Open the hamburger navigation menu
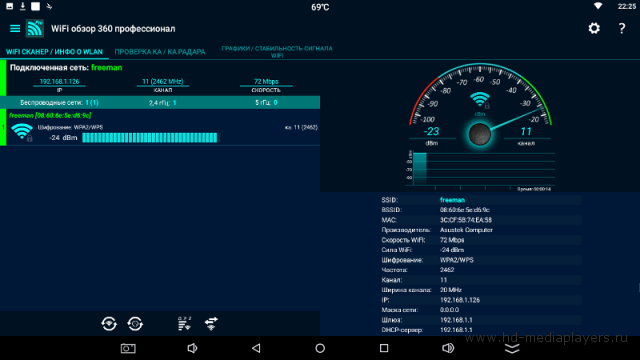640x360 pixels. click(15, 28)
